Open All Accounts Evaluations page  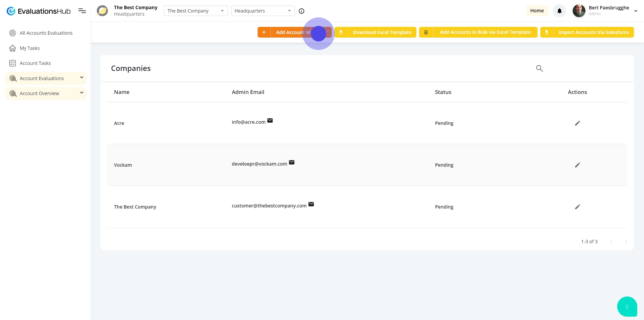pos(46,33)
